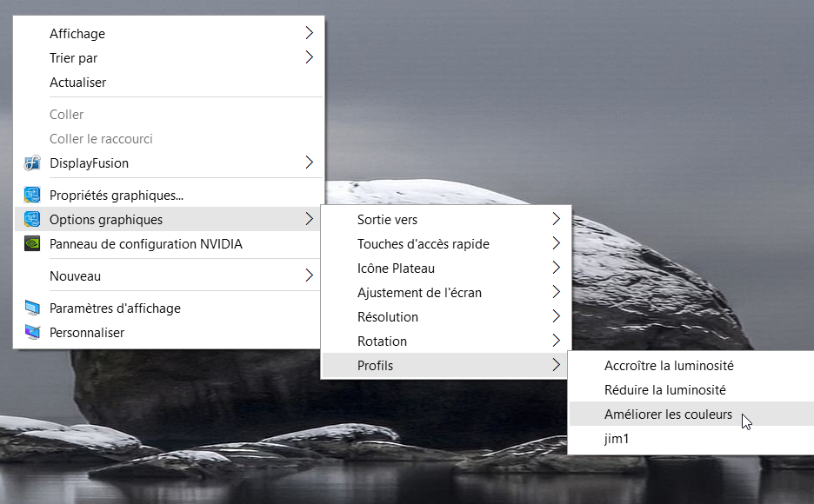Click the DisplayFusion icon in context menu
The image size is (814, 504).
tap(32, 162)
